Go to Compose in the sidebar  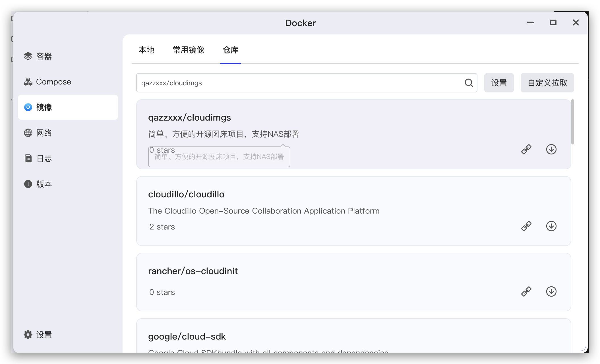point(53,82)
